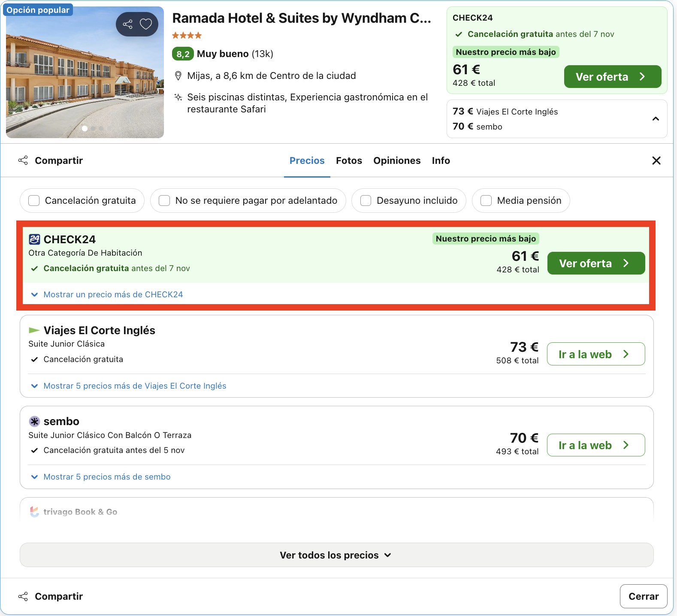677x616 pixels.
Task: Click Ir a la web for sembo
Action: coord(596,445)
